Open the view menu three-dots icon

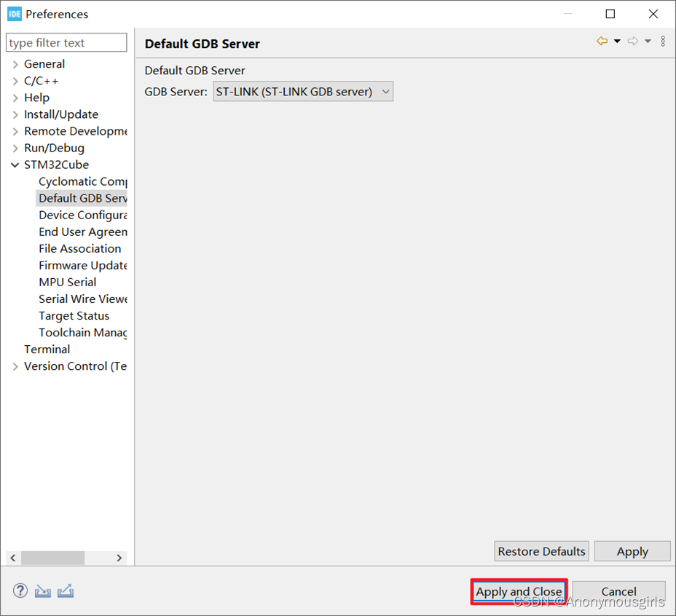pos(663,41)
